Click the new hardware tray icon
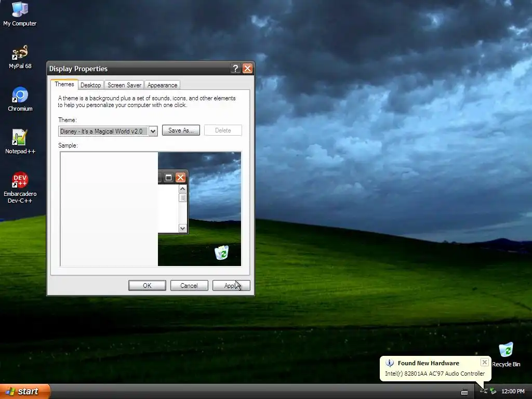The height and width of the screenshot is (399, 532). (x=484, y=391)
